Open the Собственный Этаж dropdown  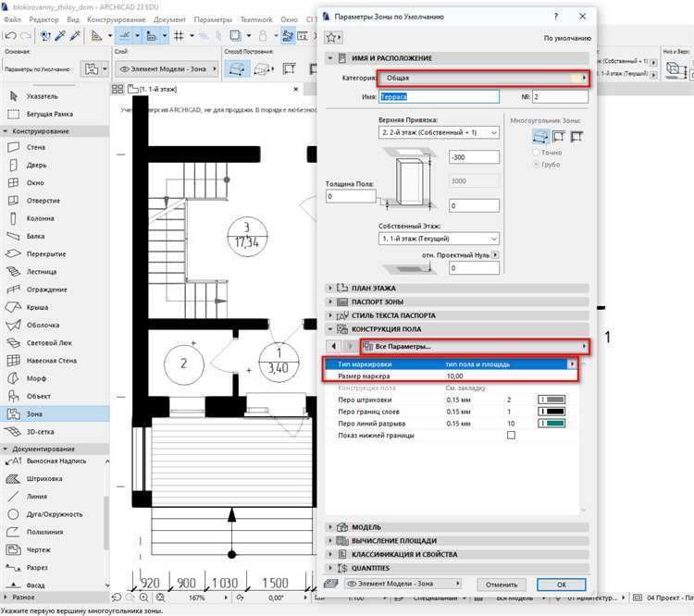pos(439,239)
